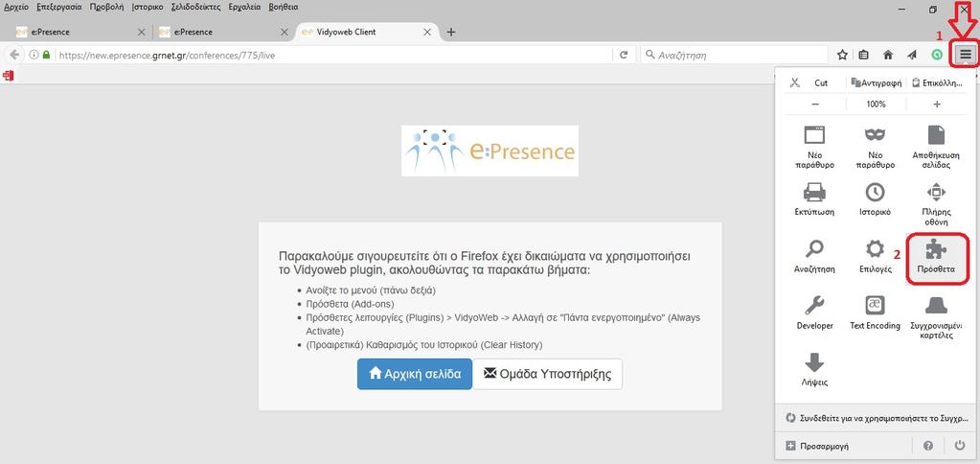The image size is (980, 464).
Task: Switch to the Vidyoweb Client tab
Action: [367, 32]
